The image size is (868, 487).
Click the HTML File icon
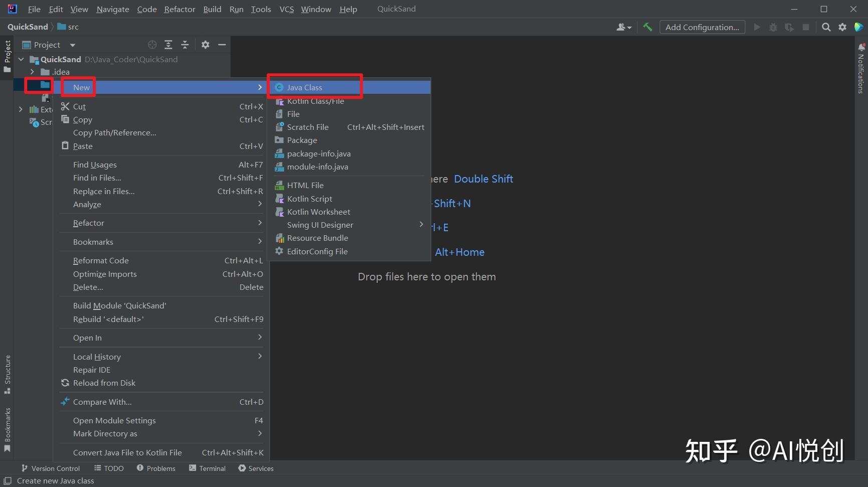(x=280, y=186)
